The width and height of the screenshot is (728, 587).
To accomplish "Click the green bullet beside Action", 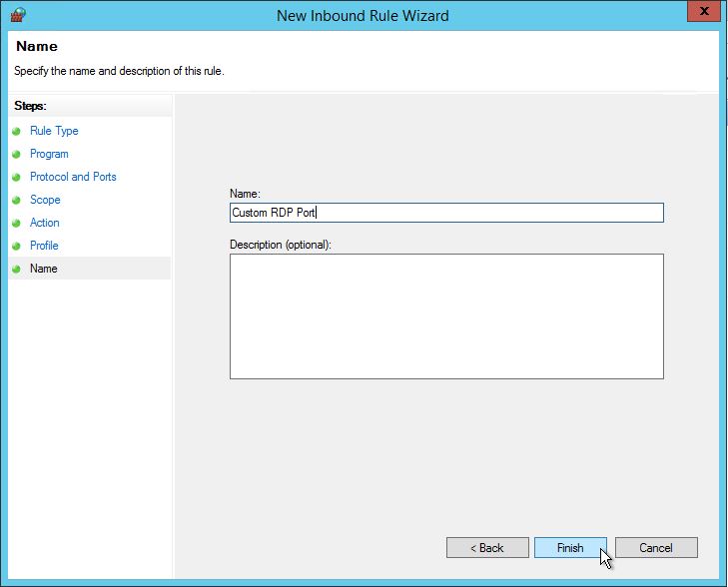I will click(16, 224).
